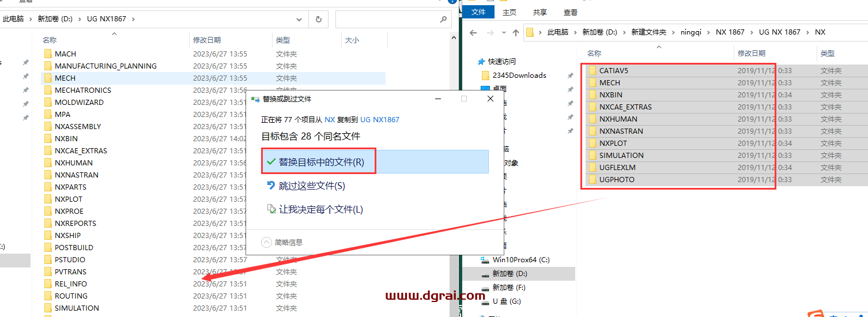
Task: Open U 盘 (G:) drive in navigation pane
Action: click(507, 301)
